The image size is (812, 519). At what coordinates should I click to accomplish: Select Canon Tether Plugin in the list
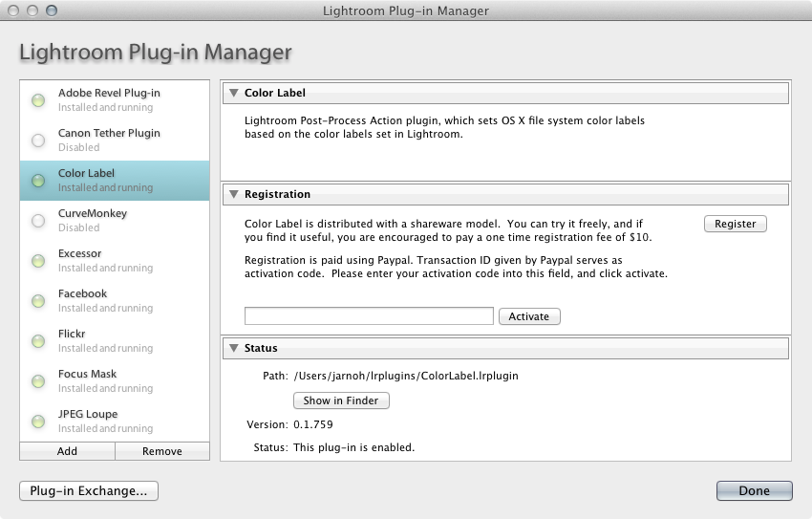click(x=115, y=141)
